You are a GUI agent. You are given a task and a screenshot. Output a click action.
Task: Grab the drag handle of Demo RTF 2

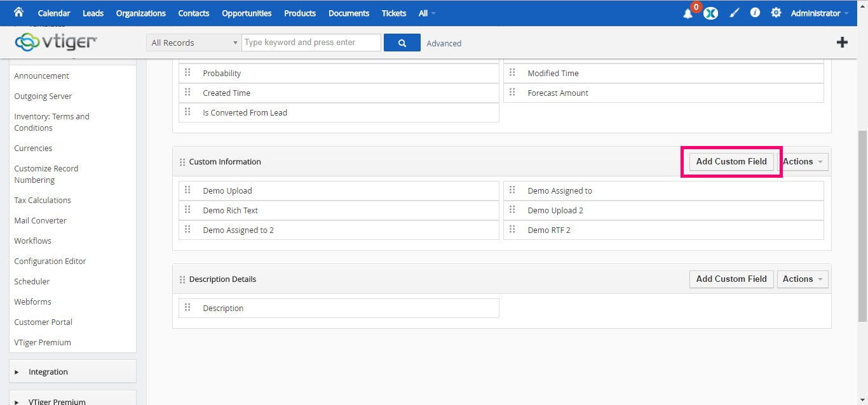point(512,229)
